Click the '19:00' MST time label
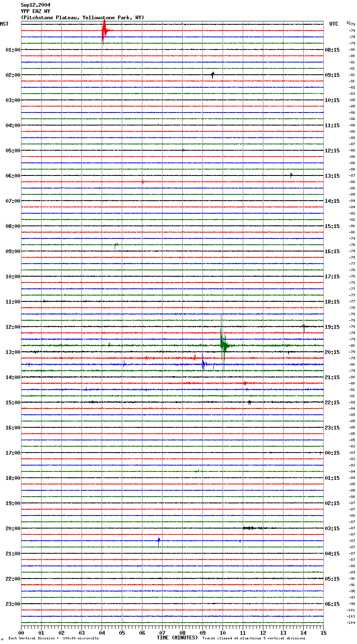 (13, 503)
